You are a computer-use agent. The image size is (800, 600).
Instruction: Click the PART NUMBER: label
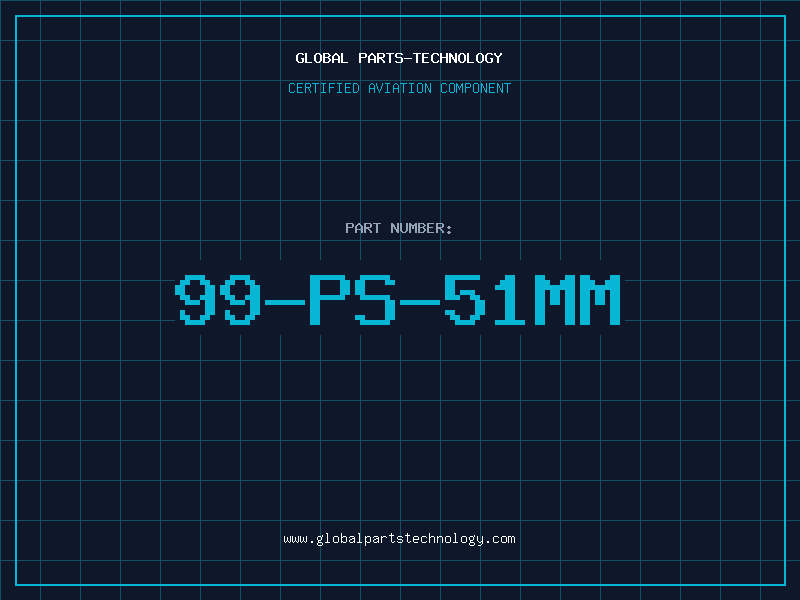(x=398, y=228)
